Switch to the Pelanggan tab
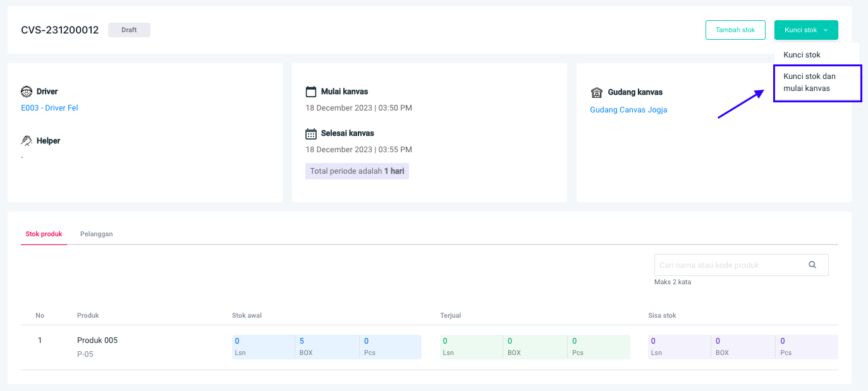 pyautogui.click(x=96, y=234)
